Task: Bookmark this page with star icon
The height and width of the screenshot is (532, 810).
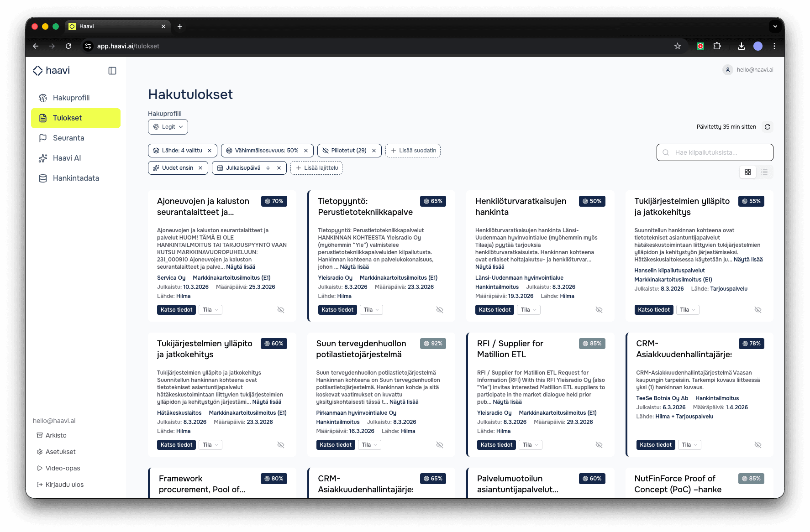Action: [678, 46]
